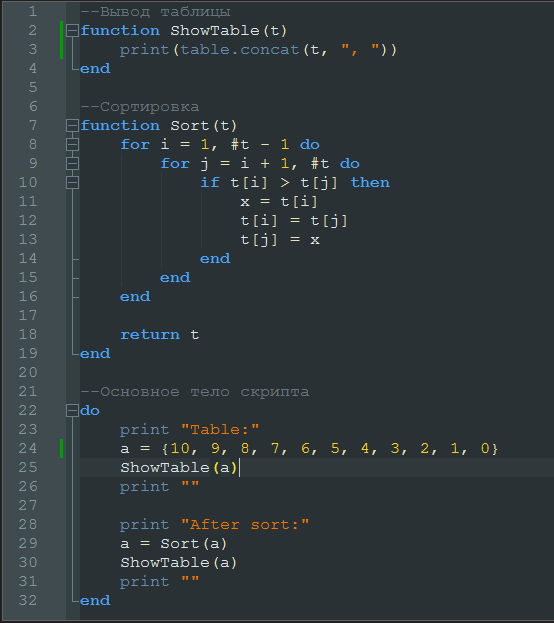Click the a = Sort(a) line
554x623 pixels.
(174, 544)
